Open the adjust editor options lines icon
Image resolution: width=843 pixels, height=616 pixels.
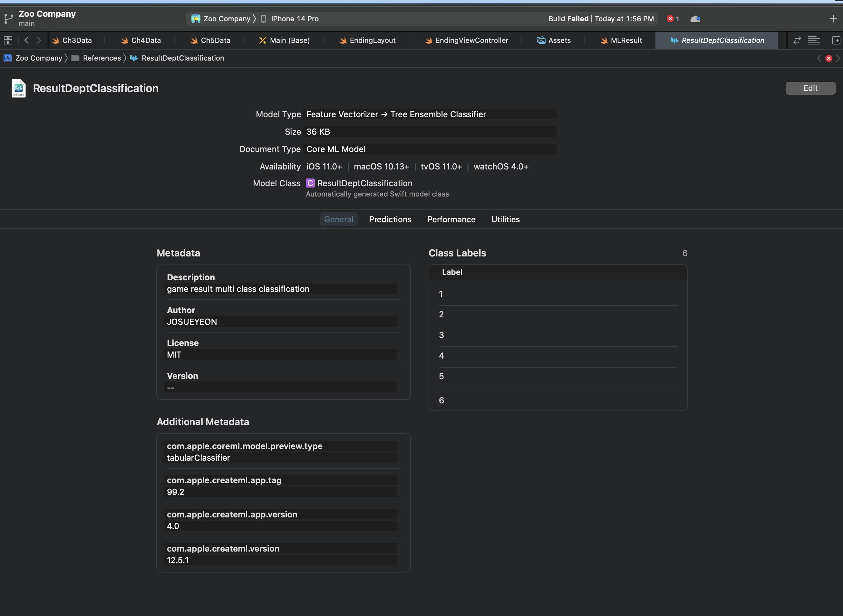point(814,40)
